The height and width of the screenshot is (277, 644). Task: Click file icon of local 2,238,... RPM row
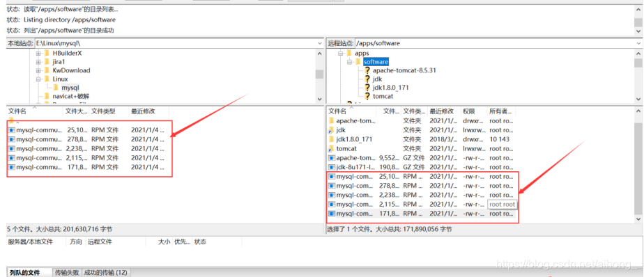[11, 148]
